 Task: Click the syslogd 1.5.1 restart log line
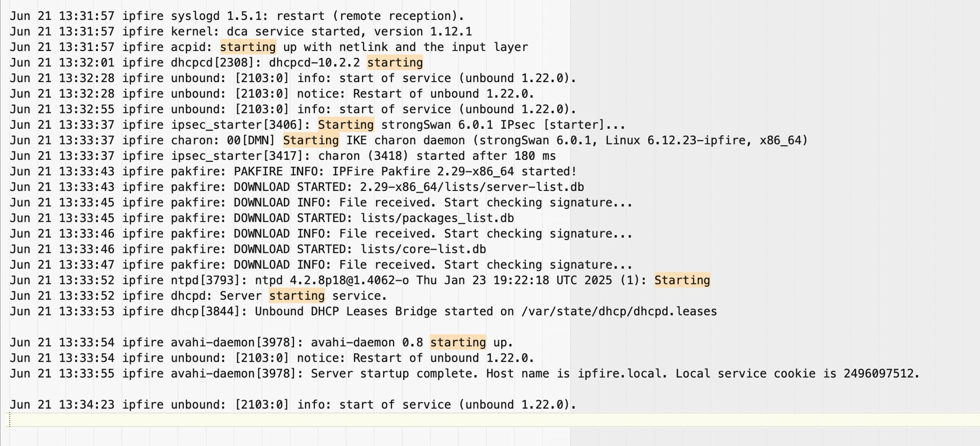[237, 16]
